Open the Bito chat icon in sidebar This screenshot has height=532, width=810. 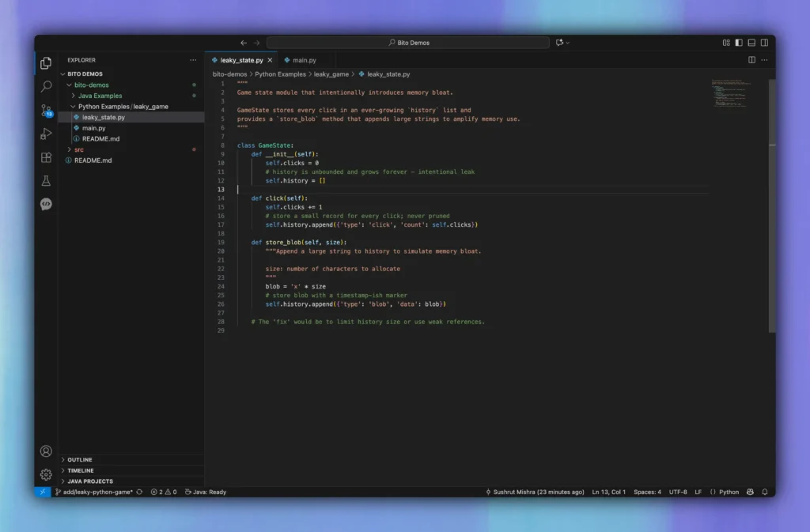pos(45,204)
